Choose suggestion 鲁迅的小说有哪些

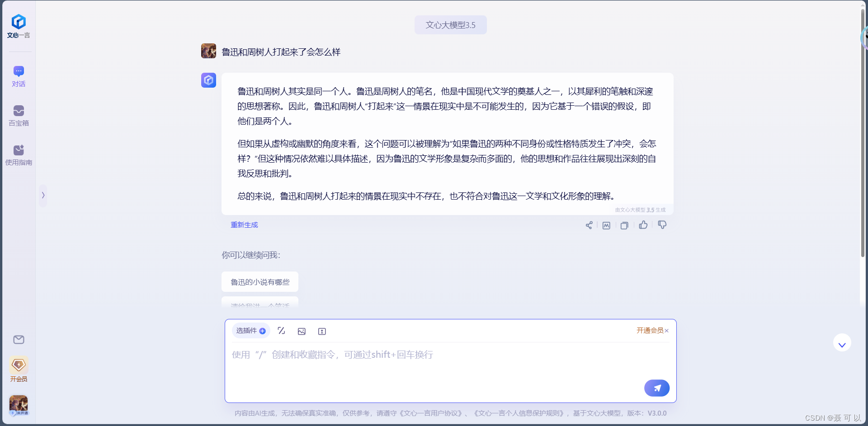coord(260,282)
